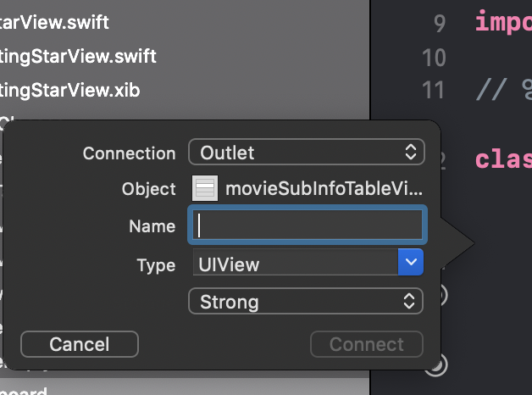The height and width of the screenshot is (395, 532).
Task: Expand the Type dropdown arrow
Action: [410, 264]
